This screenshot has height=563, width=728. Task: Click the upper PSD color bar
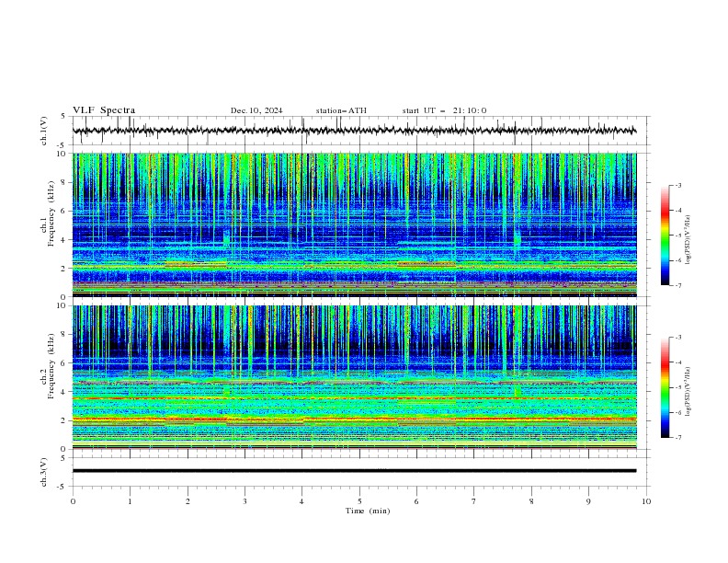(665, 236)
